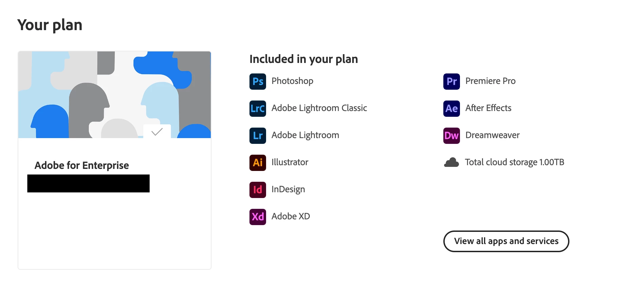644x285 pixels.
Task: Click the Photoshop label
Action: click(x=292, y=81)
